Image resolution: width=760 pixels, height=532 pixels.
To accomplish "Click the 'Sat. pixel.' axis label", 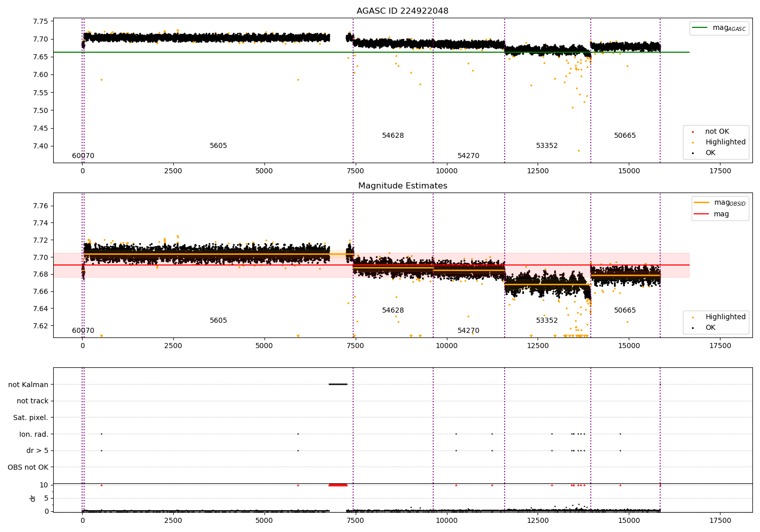I will coord(31,417).
